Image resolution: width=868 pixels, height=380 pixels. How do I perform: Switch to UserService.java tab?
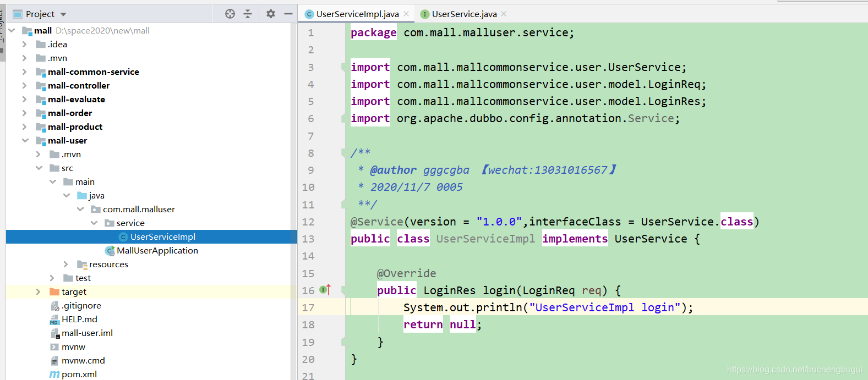pyautogui.click(x=464, y=14)
